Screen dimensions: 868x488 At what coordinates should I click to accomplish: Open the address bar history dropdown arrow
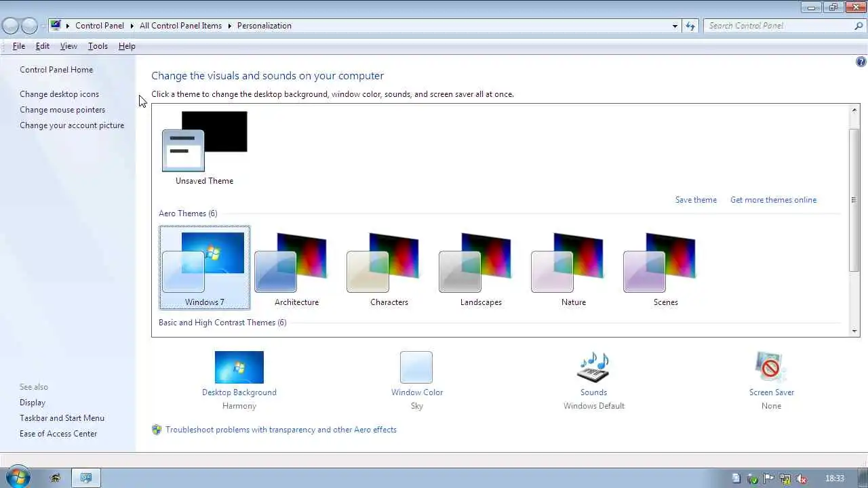tap(675, 26)
